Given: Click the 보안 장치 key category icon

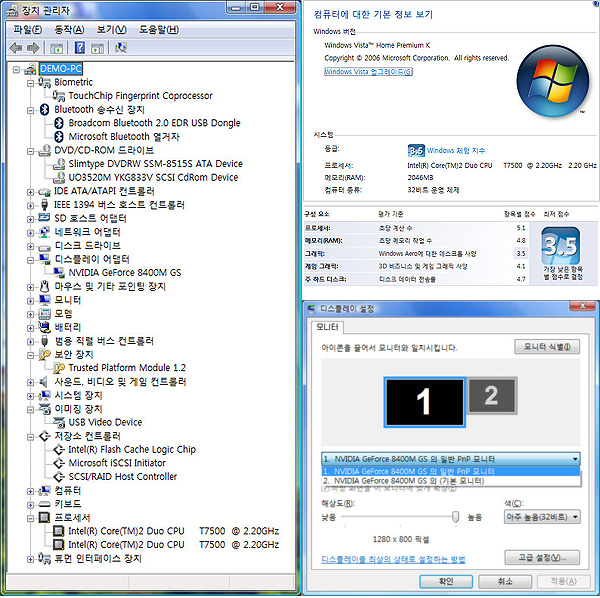Looking at the screenshot, I should click(44, 354).
